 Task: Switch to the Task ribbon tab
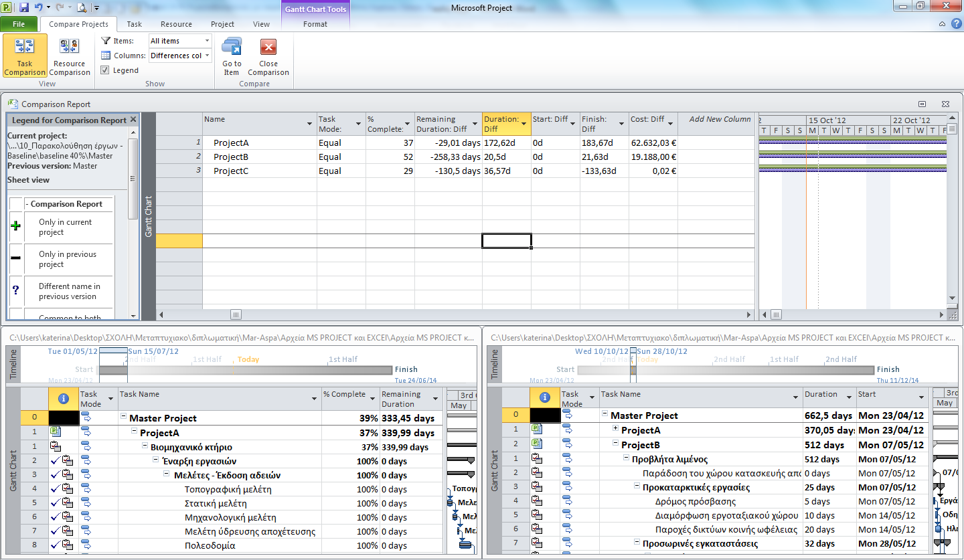[134, 24]
